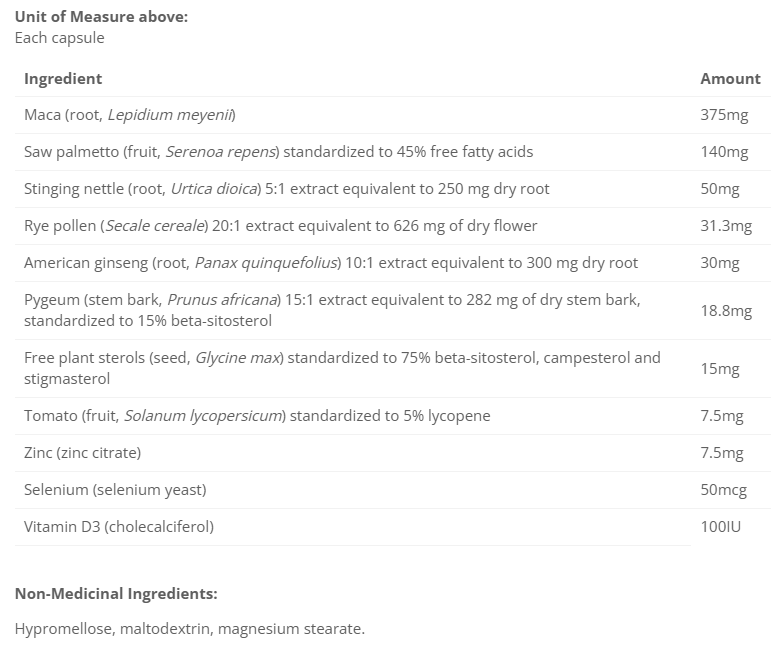
Task: Select the Free plant sterols ingredient row
Action: tap(342, 368)
